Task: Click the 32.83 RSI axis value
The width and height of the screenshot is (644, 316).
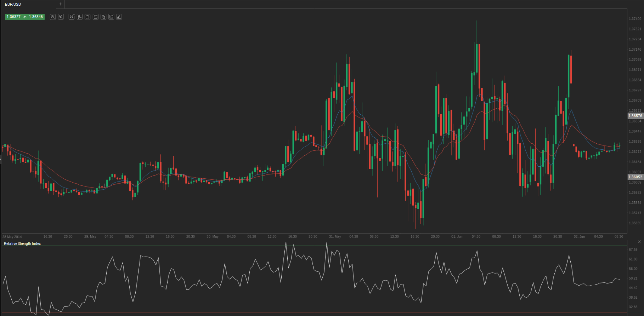Action: (633, 307)
